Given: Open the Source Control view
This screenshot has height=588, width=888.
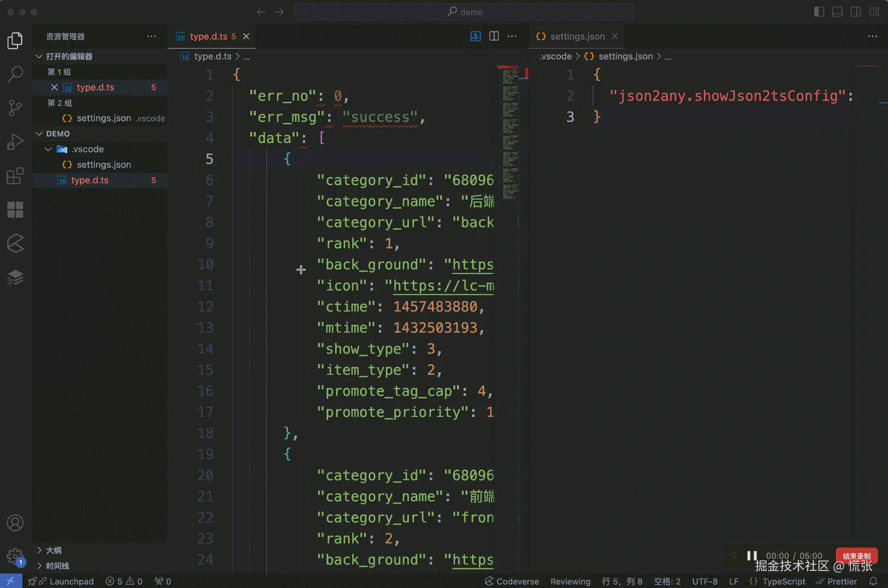Looking at the screenshot, I should point(15,108).
